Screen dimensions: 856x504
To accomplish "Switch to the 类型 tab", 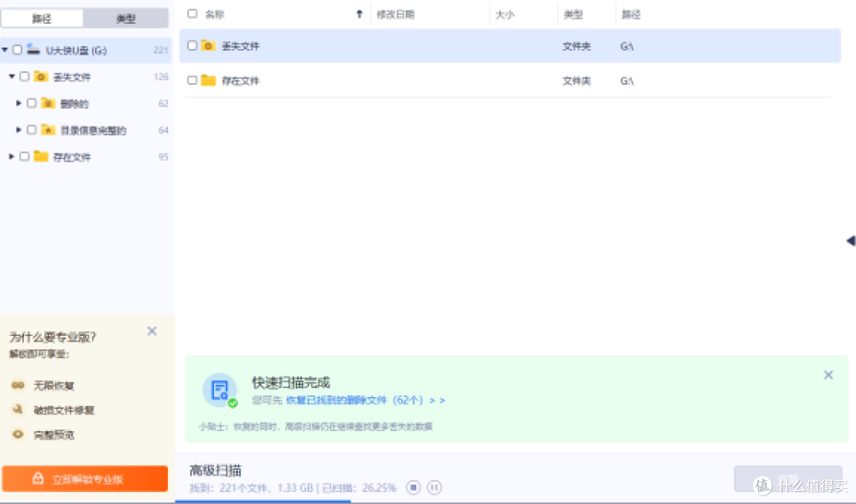I will [x=125, y=18].
